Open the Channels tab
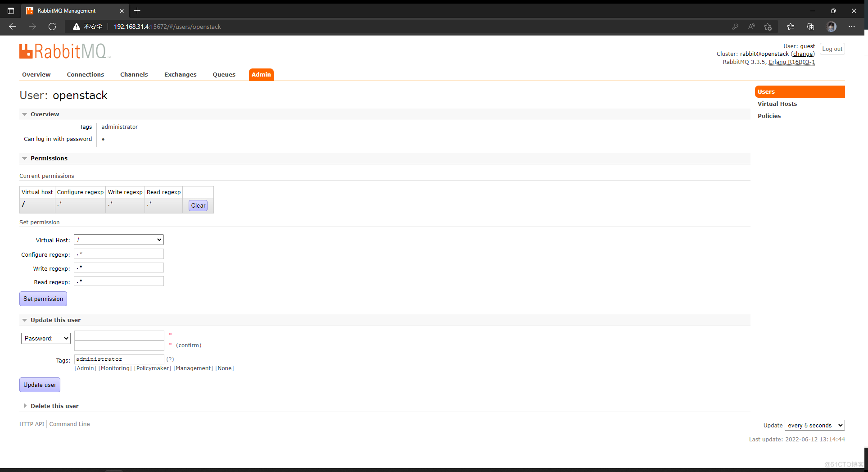Screen dimensions: 868x472 [x=134, y=74]
